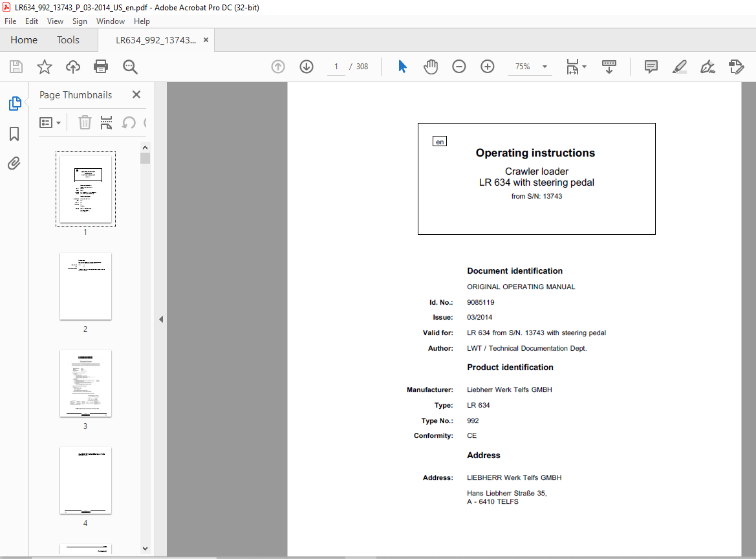The width and height of the screenshot is (756, 559).
Task: Click the Issue value 03/2014
Action: click(480, 318)
